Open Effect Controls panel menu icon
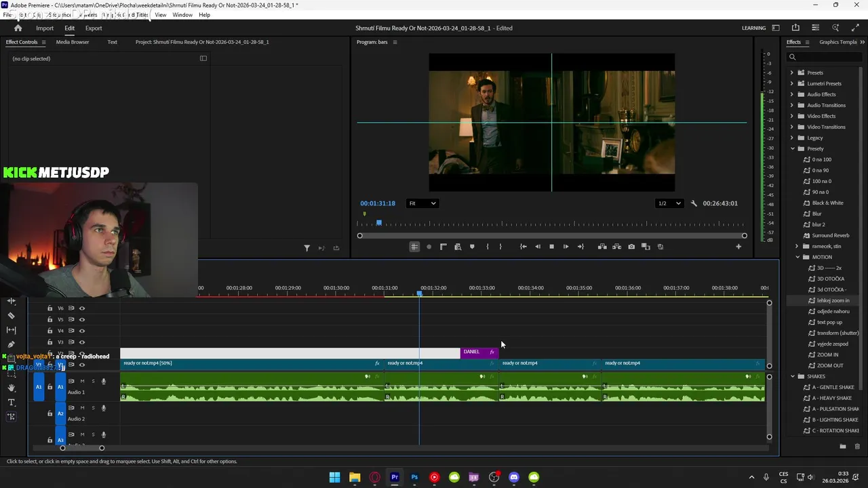 [44, 42]
